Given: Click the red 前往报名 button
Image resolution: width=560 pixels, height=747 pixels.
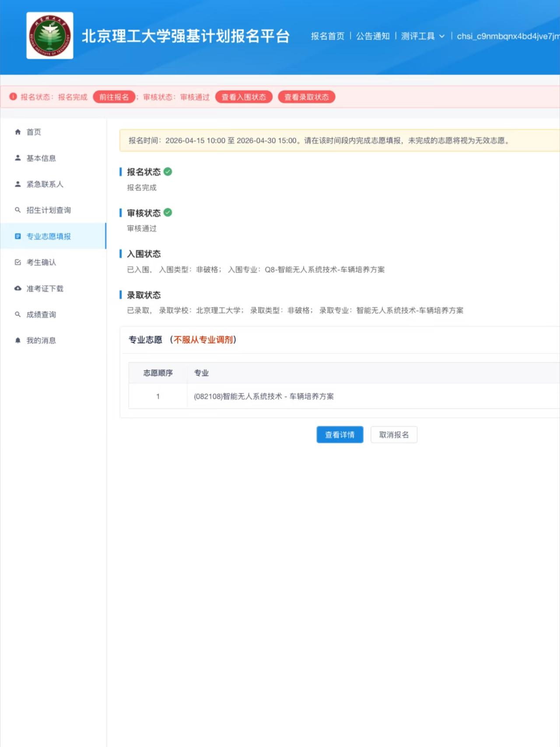Looking at the screenshot, I should [114, 97].
